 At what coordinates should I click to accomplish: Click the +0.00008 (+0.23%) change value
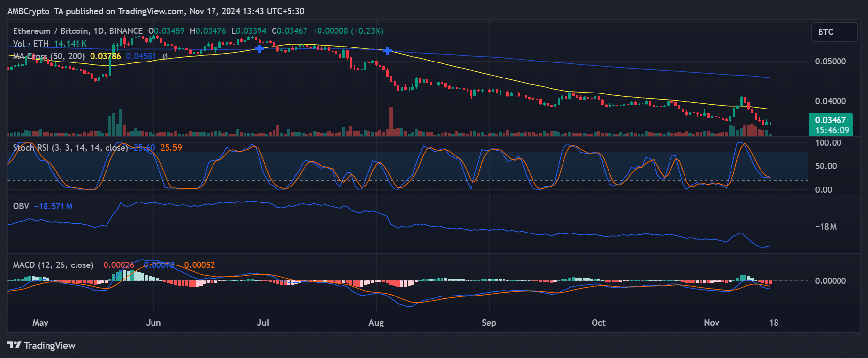click(348, 31)
